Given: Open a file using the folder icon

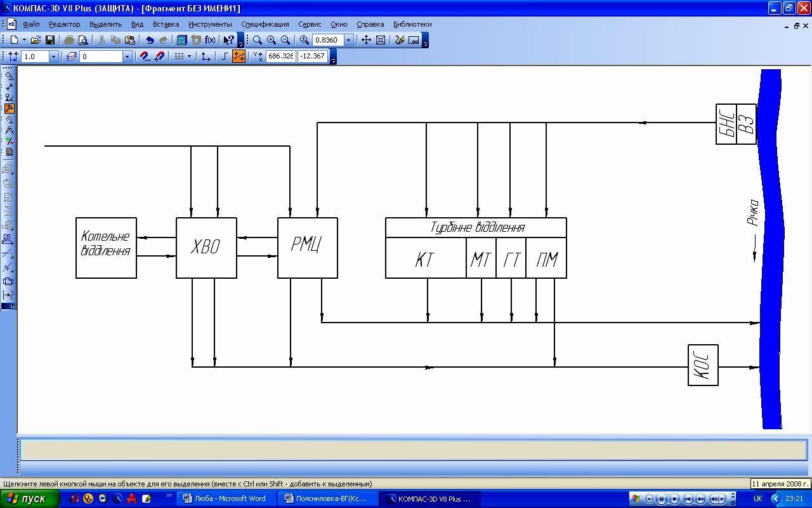Looking at the screenshot, I should tap(36, 40).
